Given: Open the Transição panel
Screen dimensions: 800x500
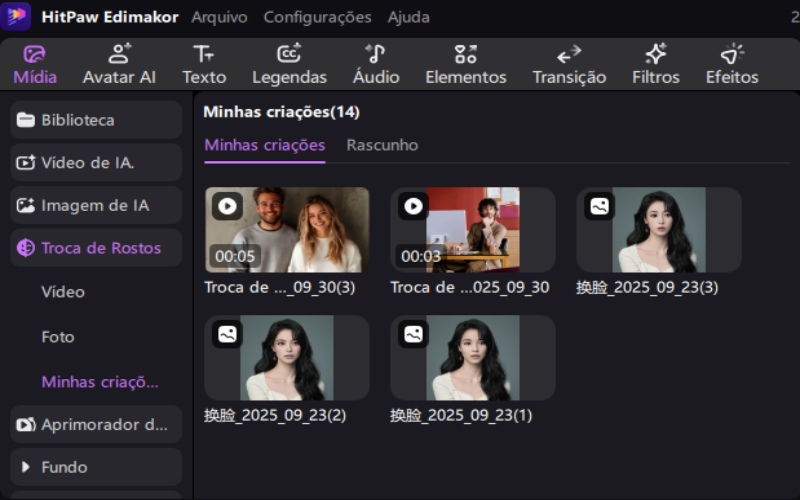Looking at the screenshot, I should point(569,65).
